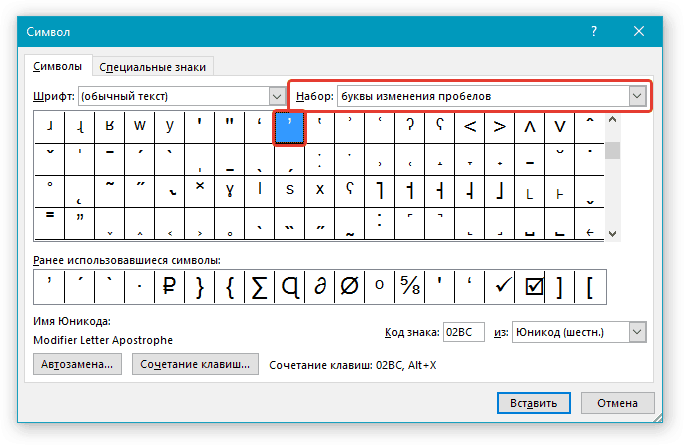Click the highlighted modifier apostrophe in grid
684x445 pixels.
[289, 127]
